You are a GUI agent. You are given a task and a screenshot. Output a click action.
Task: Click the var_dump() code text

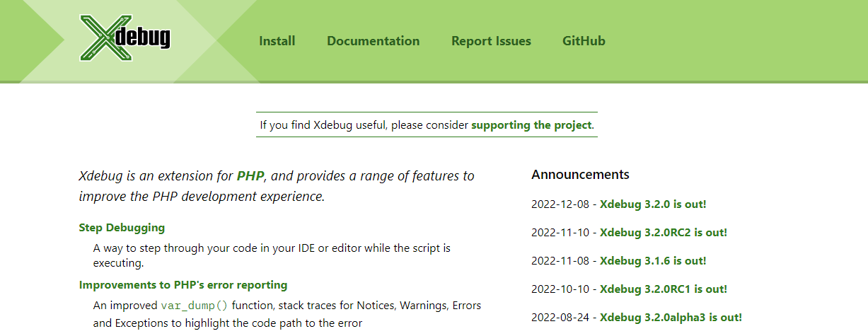click(195, 306)
